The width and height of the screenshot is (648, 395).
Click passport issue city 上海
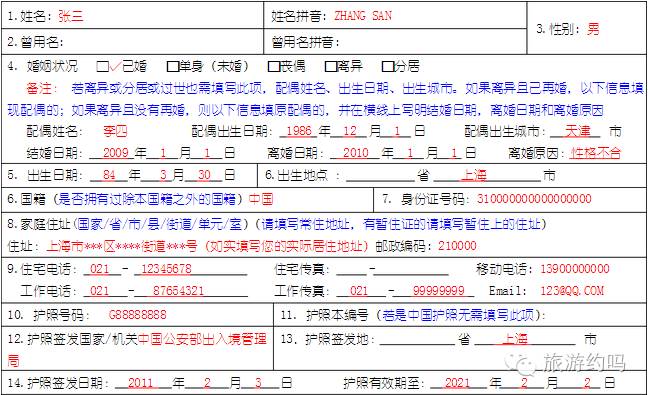coord(515,339)
